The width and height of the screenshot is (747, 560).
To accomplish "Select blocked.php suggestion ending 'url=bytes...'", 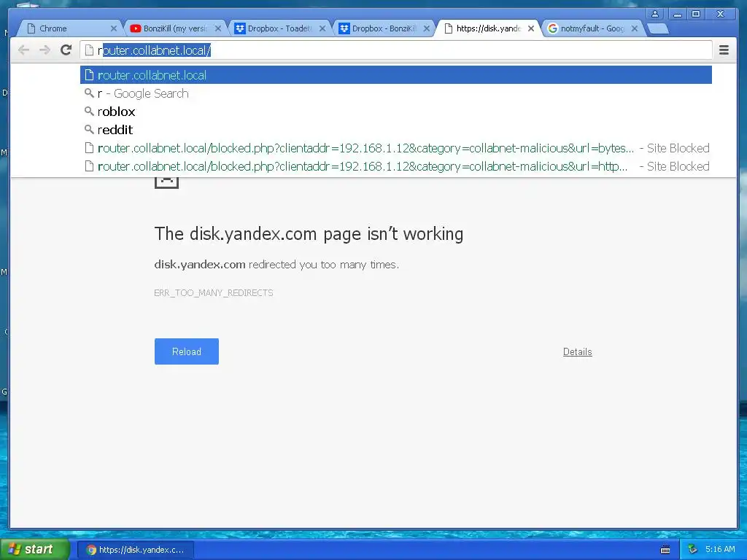I will (x=396, y=148).
